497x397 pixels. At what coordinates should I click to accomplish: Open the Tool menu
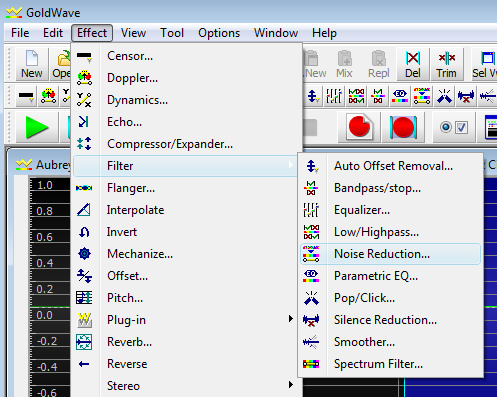(172, 33)
